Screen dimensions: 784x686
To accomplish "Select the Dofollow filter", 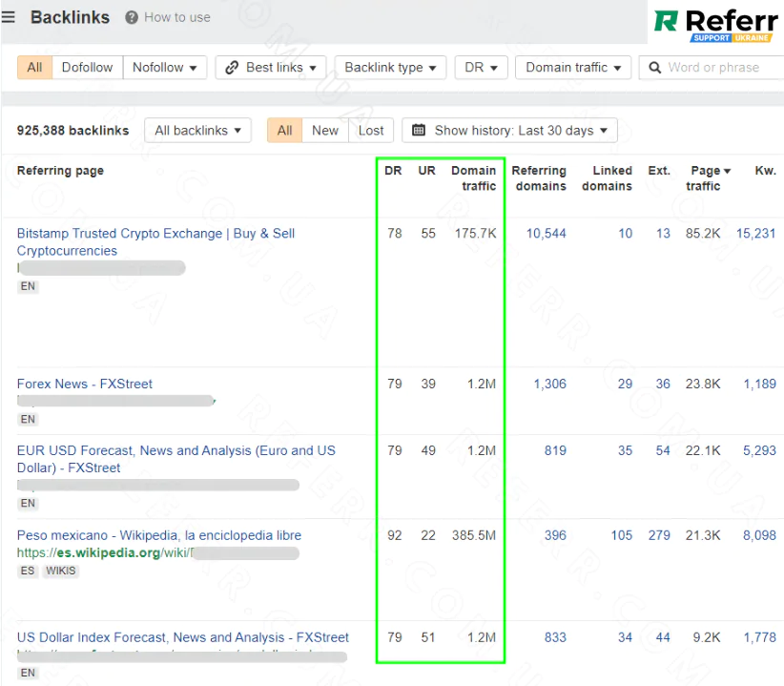I will tap(87, 68).
